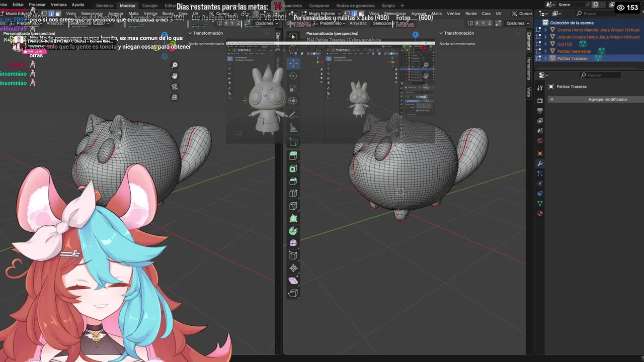
Task: Select the Smooth Vertices tool
Action: pos(293,243)
